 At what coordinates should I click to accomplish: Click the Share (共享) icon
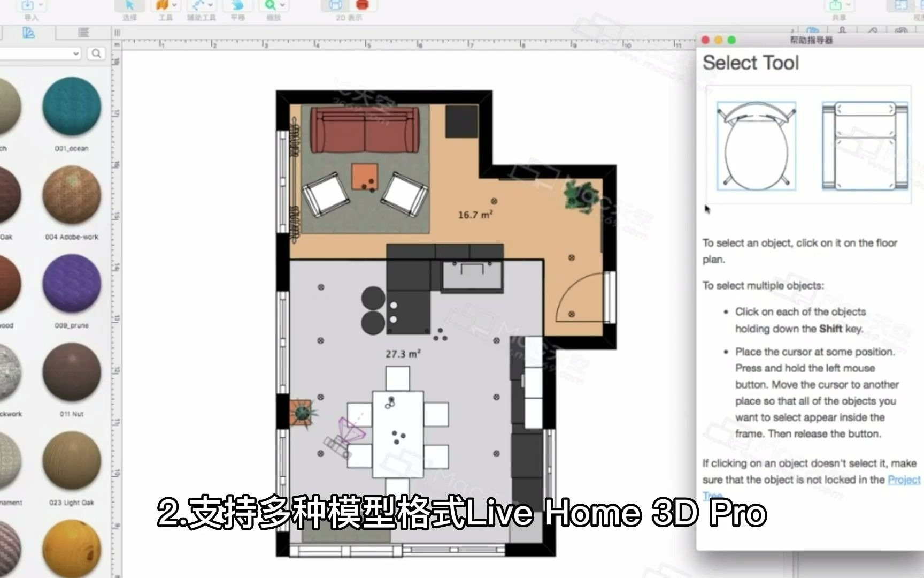(835, 5)
